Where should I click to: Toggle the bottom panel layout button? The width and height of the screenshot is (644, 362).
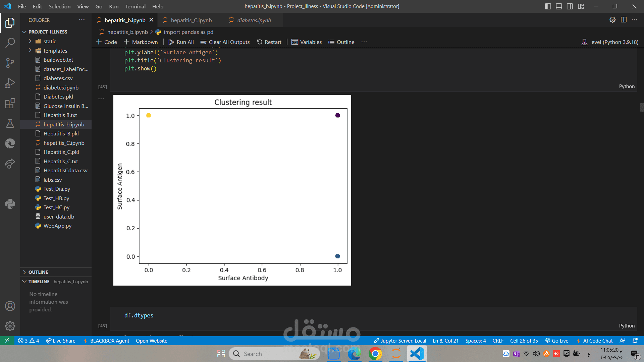[559, 6]
